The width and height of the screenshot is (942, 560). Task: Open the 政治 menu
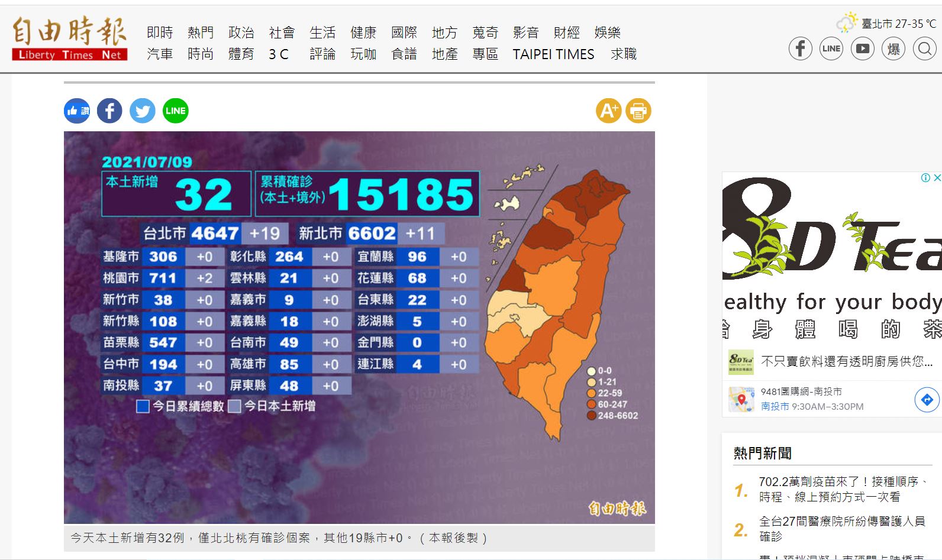[x=241, y=33]
